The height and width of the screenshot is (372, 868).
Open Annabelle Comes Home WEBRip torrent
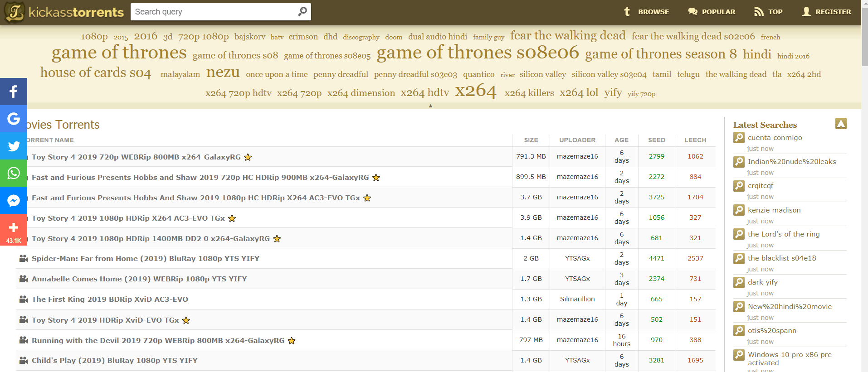139,279
